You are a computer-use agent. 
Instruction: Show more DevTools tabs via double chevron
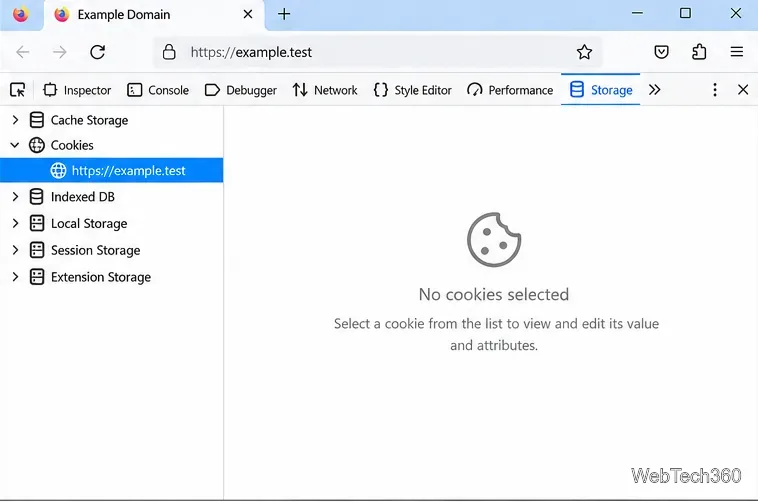pyautogui.click(x=655, y=90)
